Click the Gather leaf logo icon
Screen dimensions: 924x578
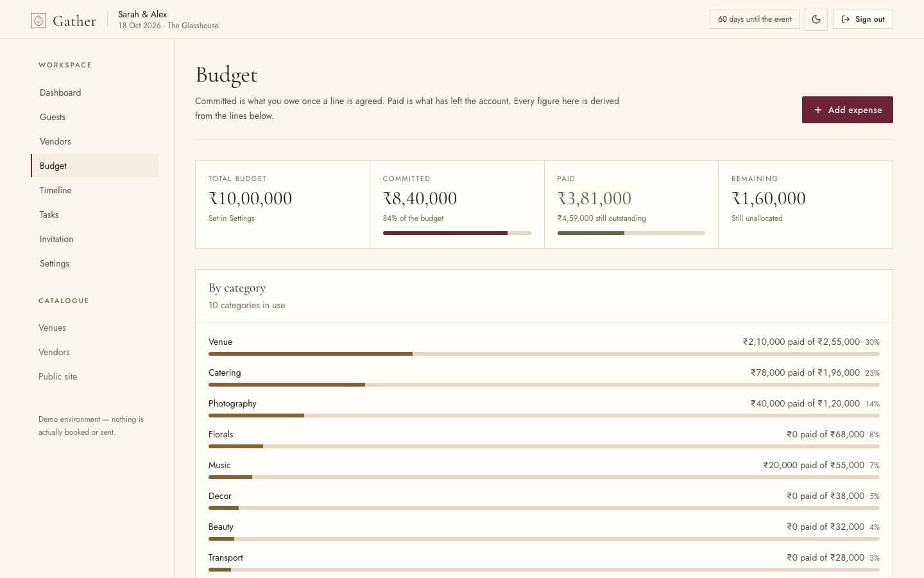(38, 21)
